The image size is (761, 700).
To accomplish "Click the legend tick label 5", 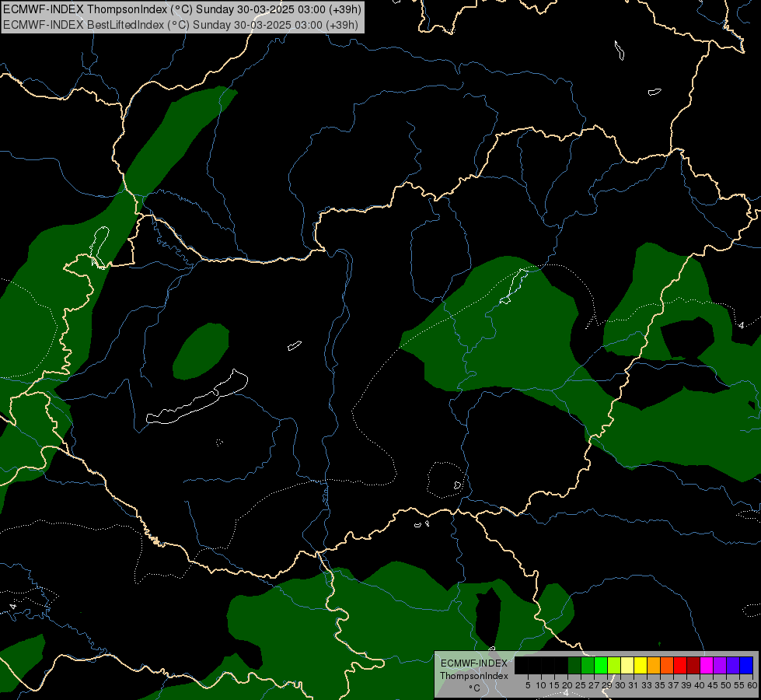I will click(x=528, y=685).
